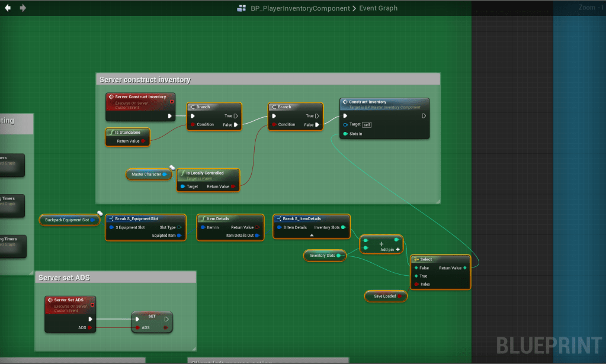Select the Master Character variable node
This screenshot has height=364, width=606.
149,175
